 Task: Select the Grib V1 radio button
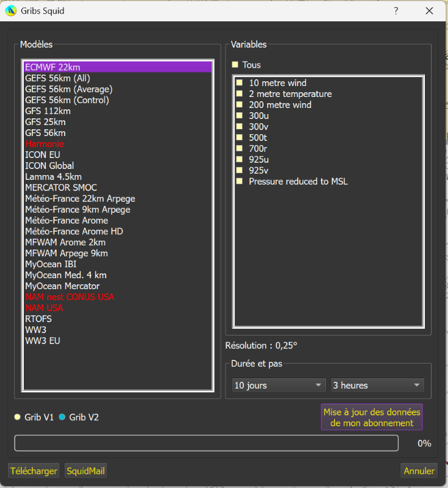[18, 417]
